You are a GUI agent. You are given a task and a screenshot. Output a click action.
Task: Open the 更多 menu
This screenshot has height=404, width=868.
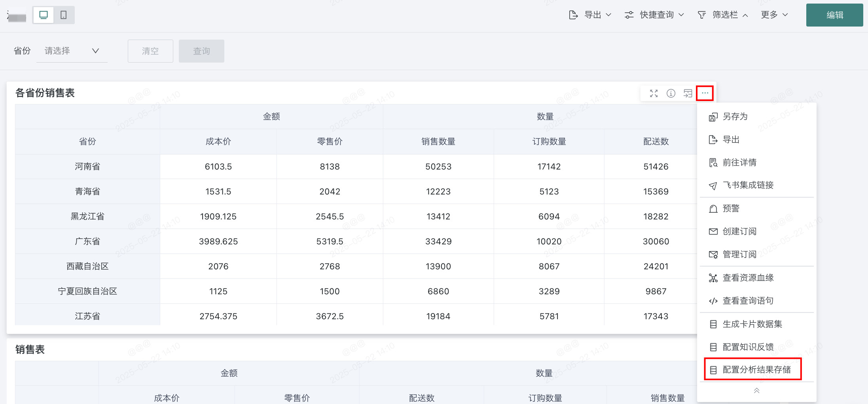coord(774,15)
